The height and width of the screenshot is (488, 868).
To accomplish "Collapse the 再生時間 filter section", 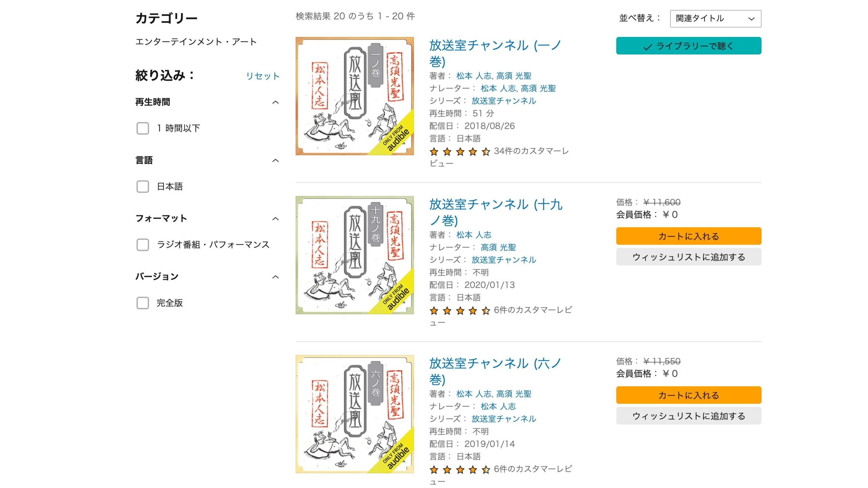I will pyautogui.click(x=276, y=102).
